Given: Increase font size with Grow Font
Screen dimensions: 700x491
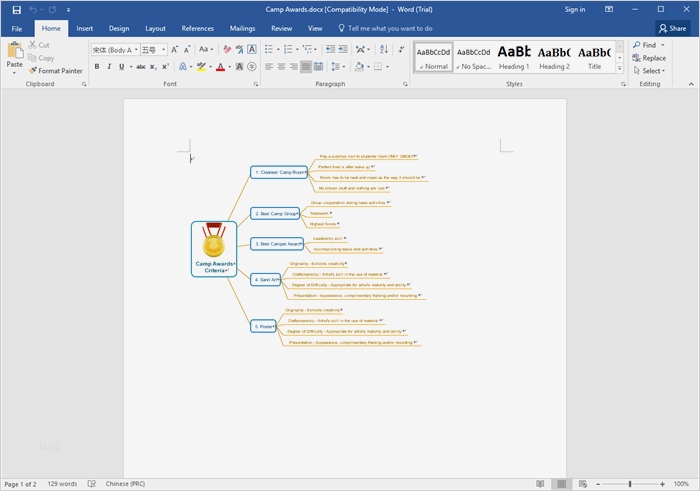Looking at the screenshot, I should (173, 48).
